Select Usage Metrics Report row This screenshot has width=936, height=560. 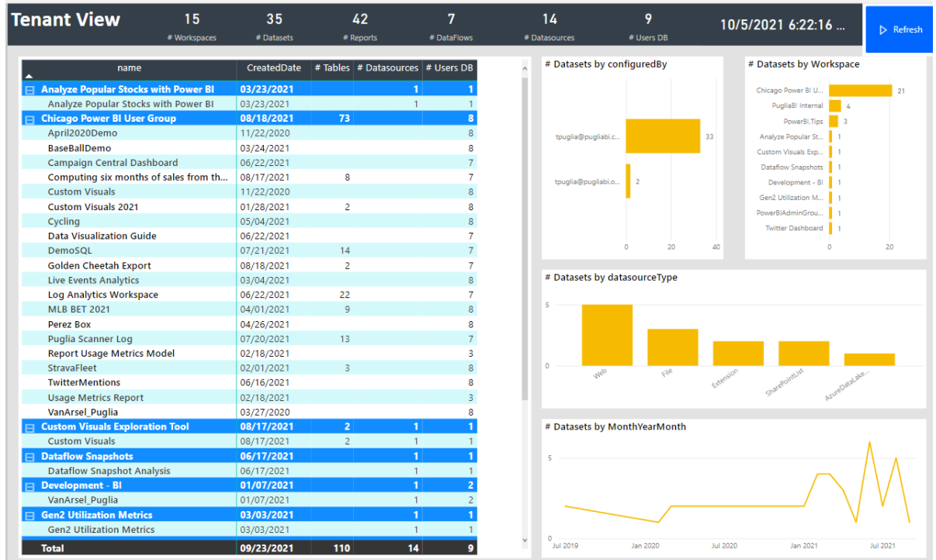pyautogui.click(x=249, y=398)
